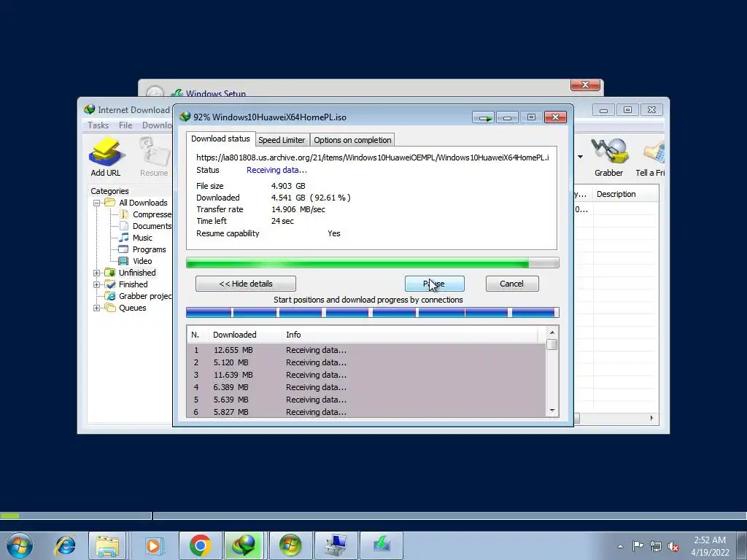Click the Downloaded column header
The height and width of the screenshot is (560, 747).
click(x=245, y=335)
